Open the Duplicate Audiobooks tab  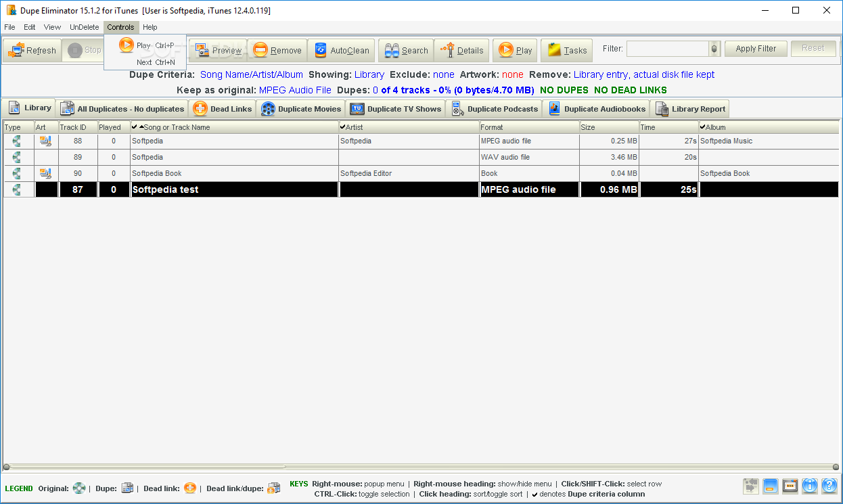(x=596, y=108)
